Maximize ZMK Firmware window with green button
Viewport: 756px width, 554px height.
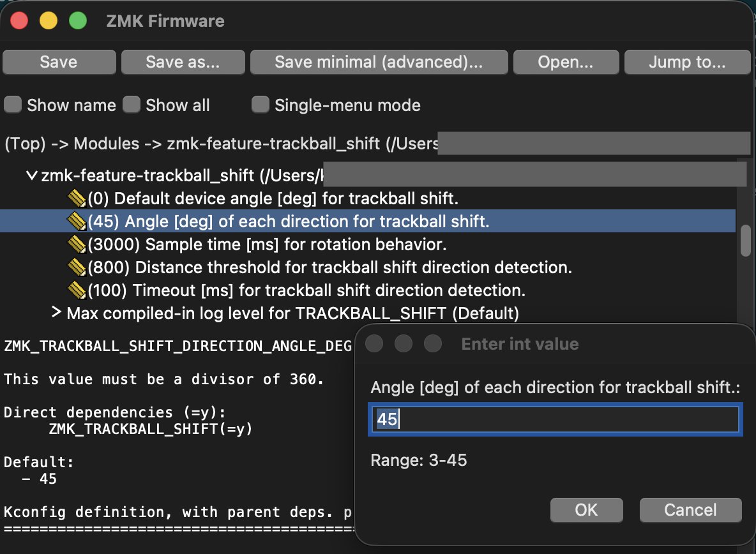[78, 20]
